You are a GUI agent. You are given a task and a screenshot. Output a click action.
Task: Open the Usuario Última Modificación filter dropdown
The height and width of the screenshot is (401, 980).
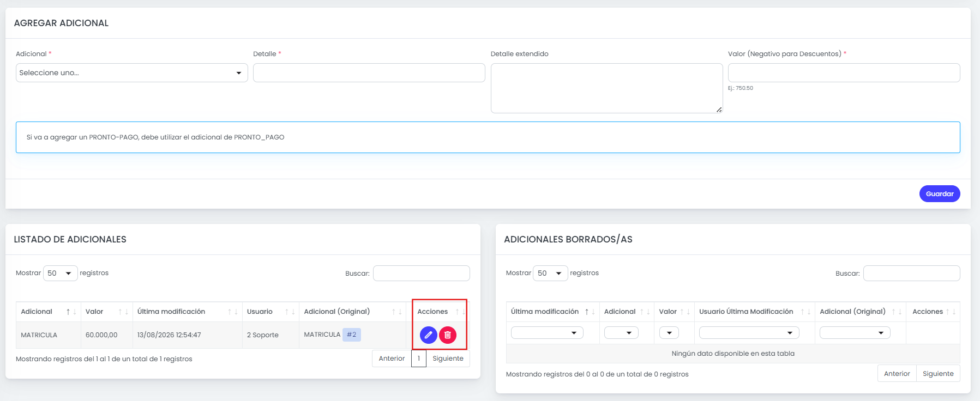point(749,333)
